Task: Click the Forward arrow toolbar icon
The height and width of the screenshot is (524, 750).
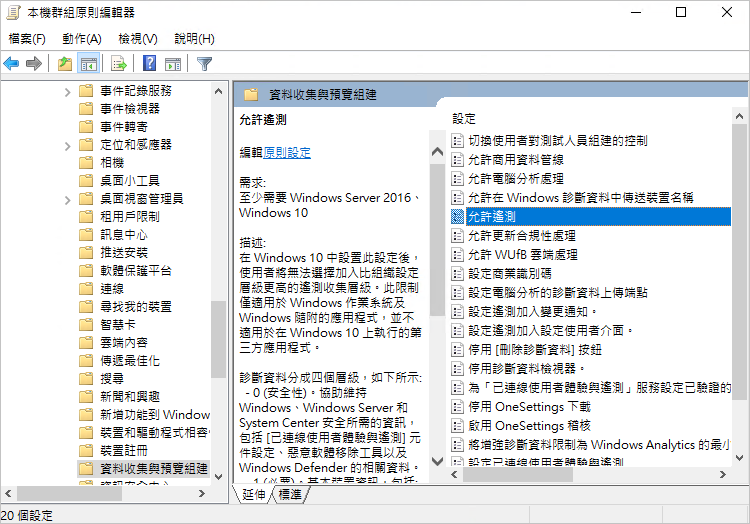Action: (33, 63)
